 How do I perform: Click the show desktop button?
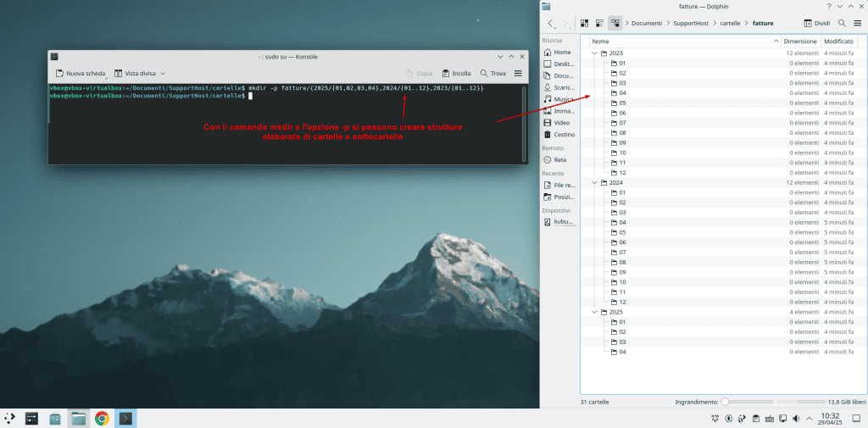pyautogui.click(x=856, y=419)
